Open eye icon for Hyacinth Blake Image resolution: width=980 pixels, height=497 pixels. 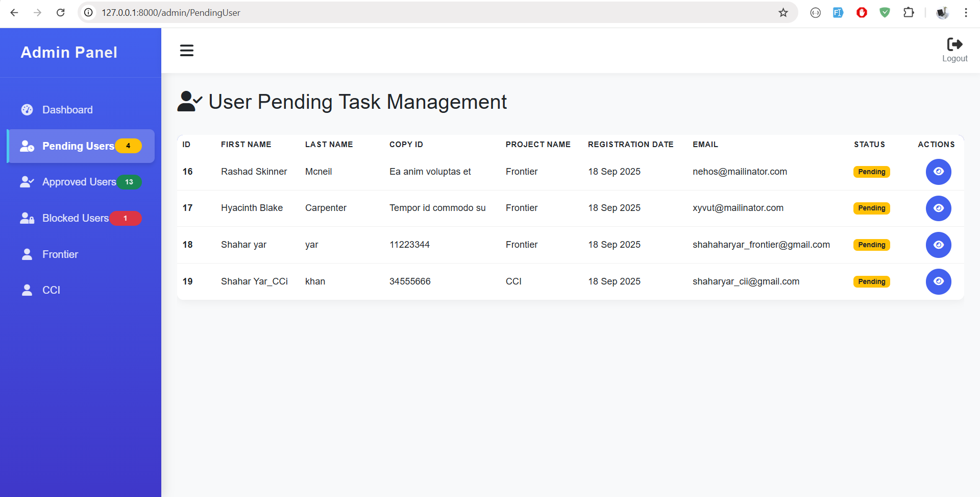938,208
